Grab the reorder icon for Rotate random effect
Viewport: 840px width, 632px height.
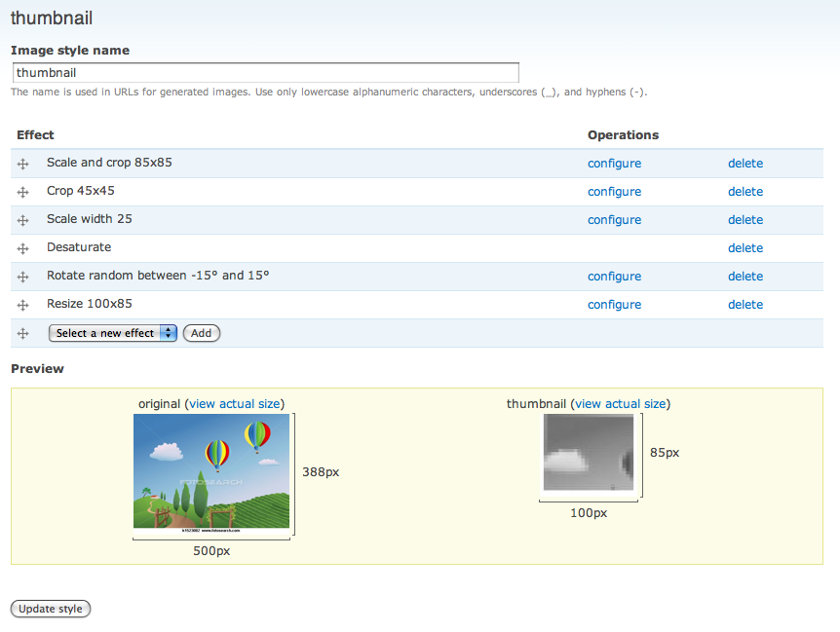(x=22, y=277)
